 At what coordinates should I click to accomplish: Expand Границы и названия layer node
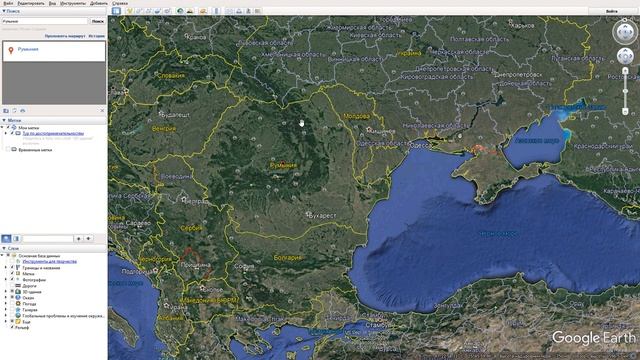pos(6,268)
